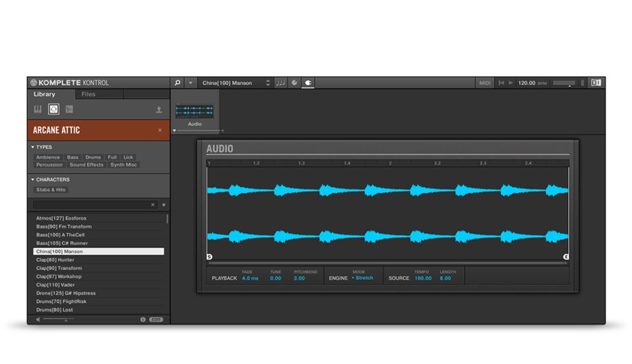Open the Engine Mode Stretch dropdown
This screenshot has width=632, height=364.
pos(362,278)
